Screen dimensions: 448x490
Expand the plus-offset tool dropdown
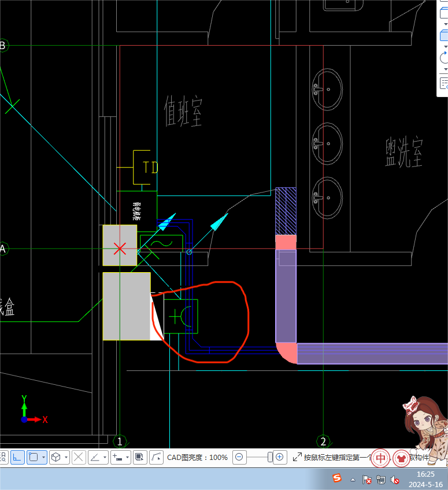128,458
